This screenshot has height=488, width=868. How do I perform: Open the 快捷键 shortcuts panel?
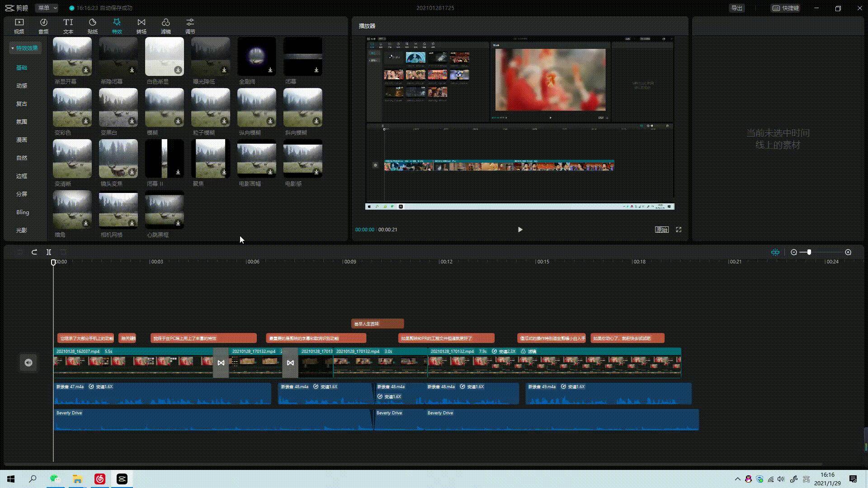[x=786, y=8]
